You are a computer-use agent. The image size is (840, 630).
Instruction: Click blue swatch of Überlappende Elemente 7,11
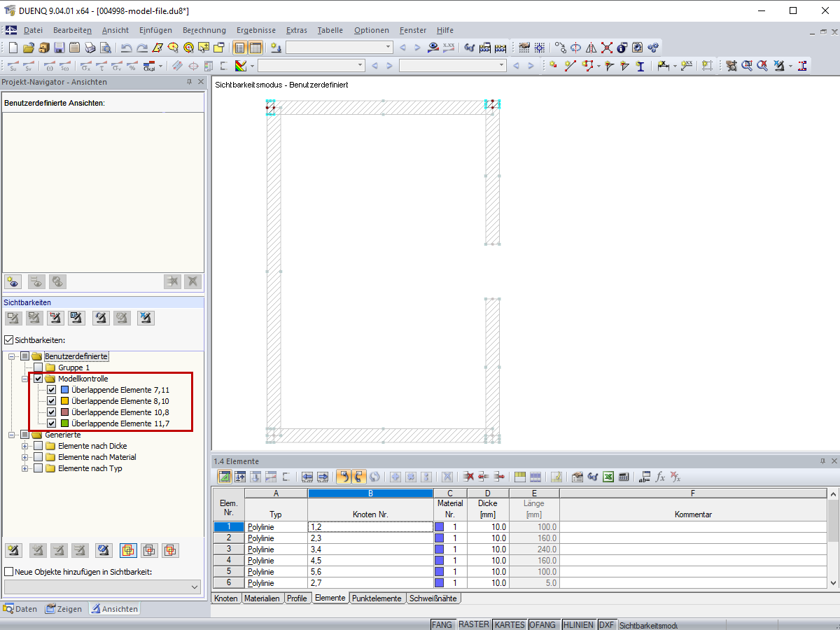[x=65, y=390]
